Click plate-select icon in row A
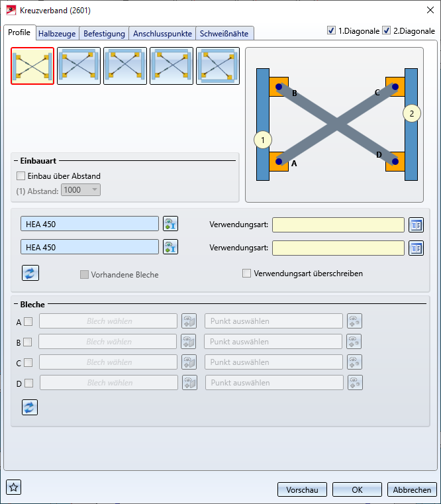The width and height of the screenshot is (441, 504). click(189, 321)
